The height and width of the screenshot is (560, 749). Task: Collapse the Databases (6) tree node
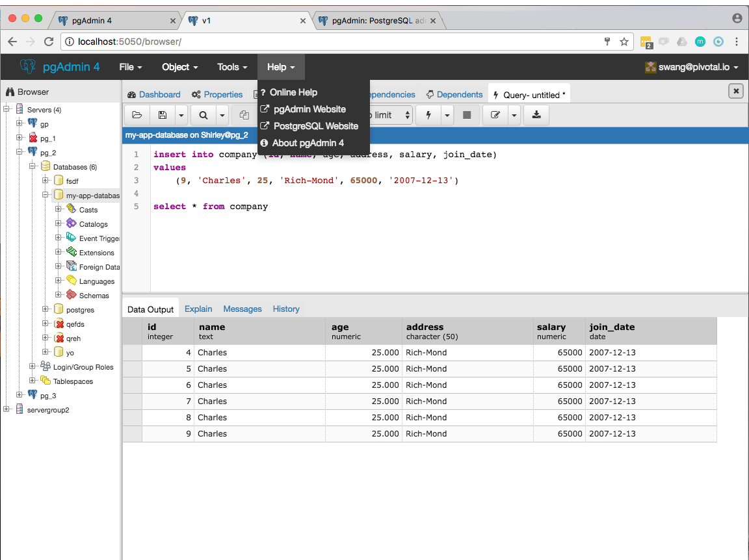[33, 166]
